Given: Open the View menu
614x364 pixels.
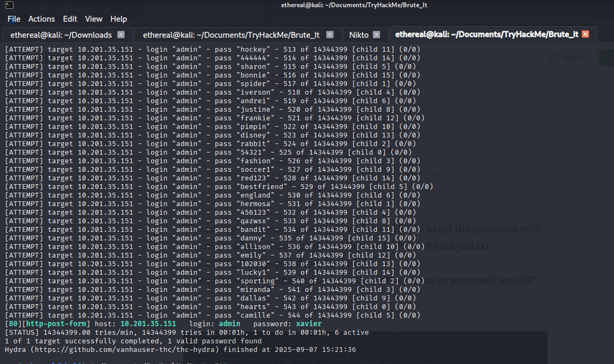Looking at the screenshot, I should click(x=94, y=19).
